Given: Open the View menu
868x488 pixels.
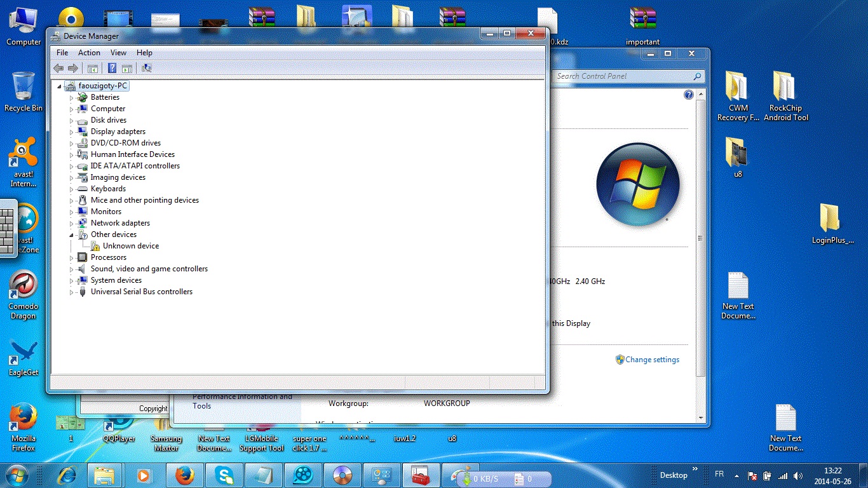Looking at the screenshot, I should (118, 53).
